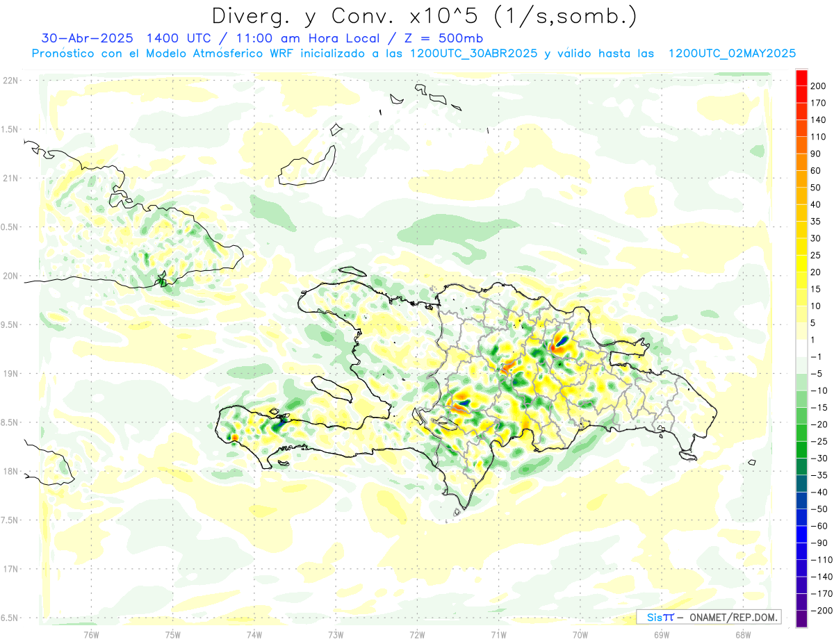The image size is (834, 644).
Task: Click the 19N latitude label
Action: click(10, 373)
